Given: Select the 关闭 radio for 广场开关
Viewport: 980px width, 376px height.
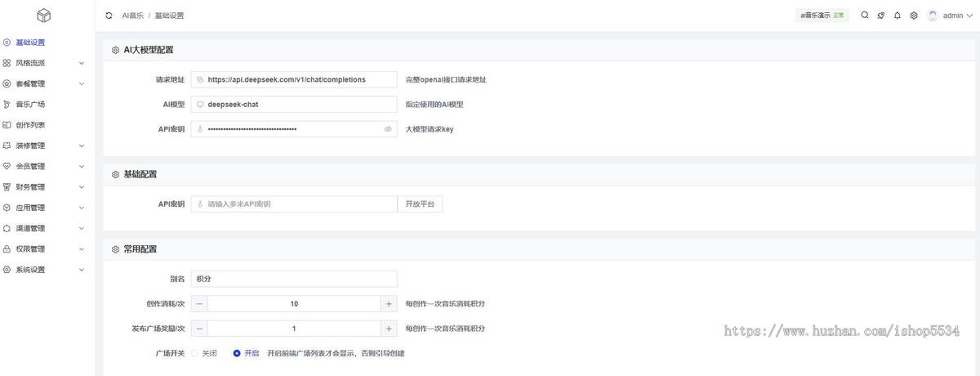Looking at the screenshot, I should [194, 353].
